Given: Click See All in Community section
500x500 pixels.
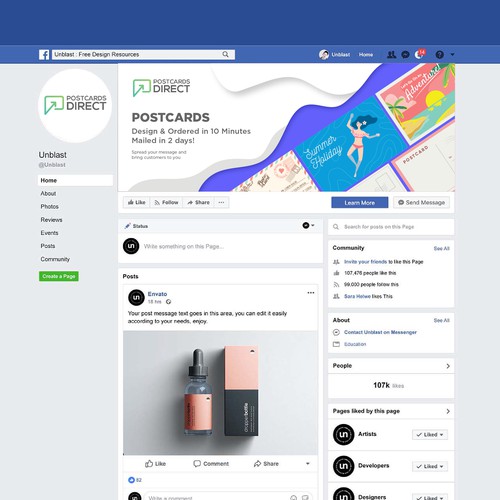Looking at the screenshot, I should click(441, 249).
